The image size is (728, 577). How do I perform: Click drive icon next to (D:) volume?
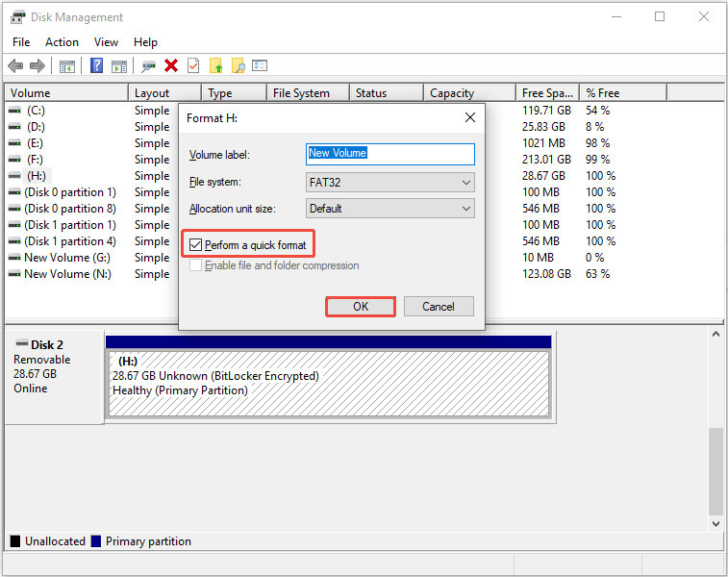click(14, 127)
